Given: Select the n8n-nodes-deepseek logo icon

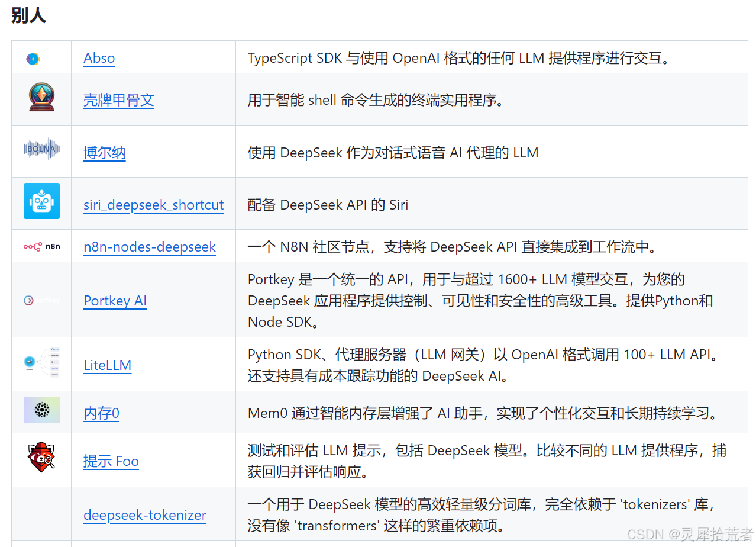Looking at the screenshot, I should (x=41, y=246).
